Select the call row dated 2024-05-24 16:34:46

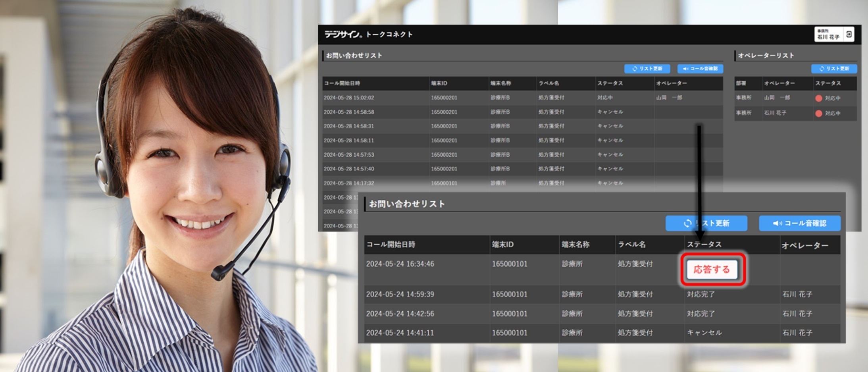tap(400, 264)
